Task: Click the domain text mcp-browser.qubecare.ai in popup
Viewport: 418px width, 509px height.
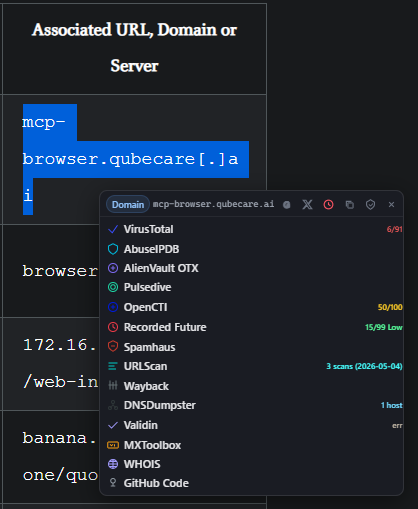Action: (x=213, y=204)
